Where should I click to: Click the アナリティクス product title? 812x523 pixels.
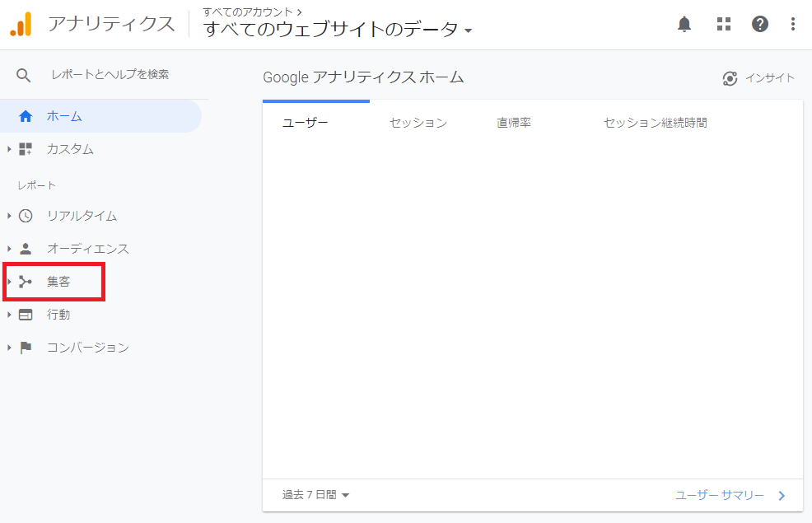[111, 25]
